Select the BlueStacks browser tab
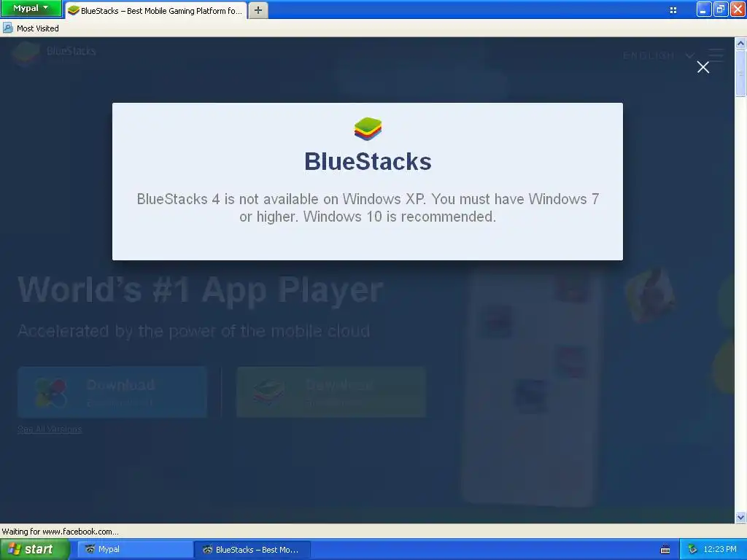The image size is (747, 560). pos(156,10)
